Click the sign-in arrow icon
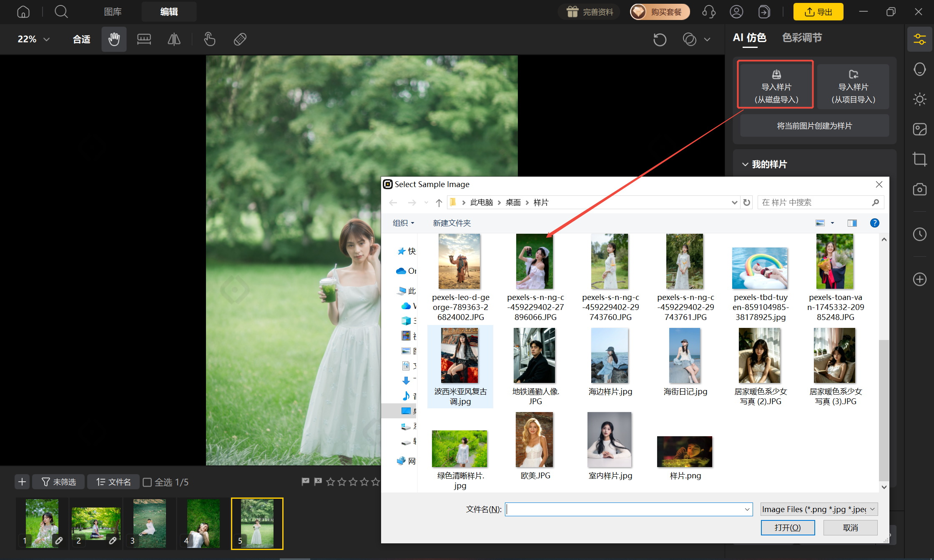This screenshot has height=560, width=934. click(764, 12)
